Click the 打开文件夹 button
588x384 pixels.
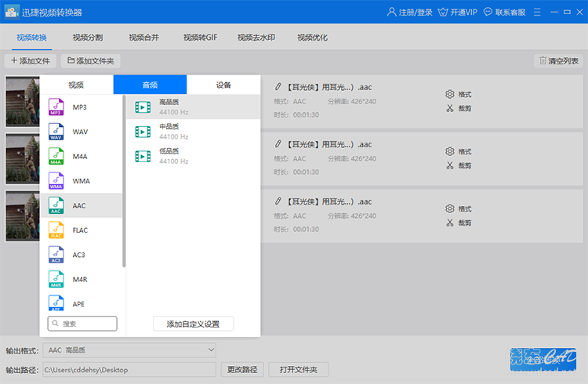[x=299, y=370]
